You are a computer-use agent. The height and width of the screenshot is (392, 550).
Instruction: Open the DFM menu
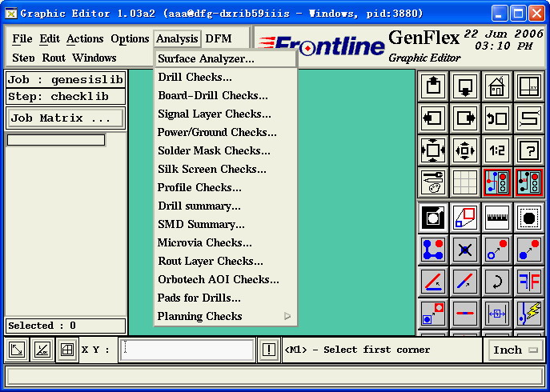coord(219,38)
